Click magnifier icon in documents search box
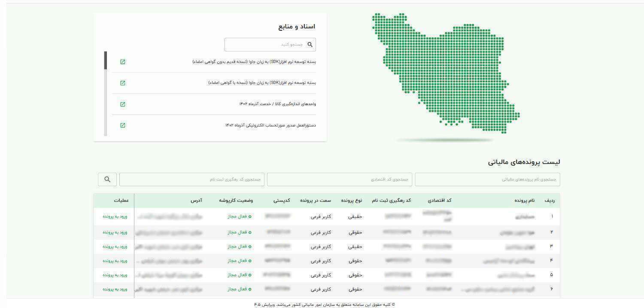The image size is (644, 308). [310, 45]
